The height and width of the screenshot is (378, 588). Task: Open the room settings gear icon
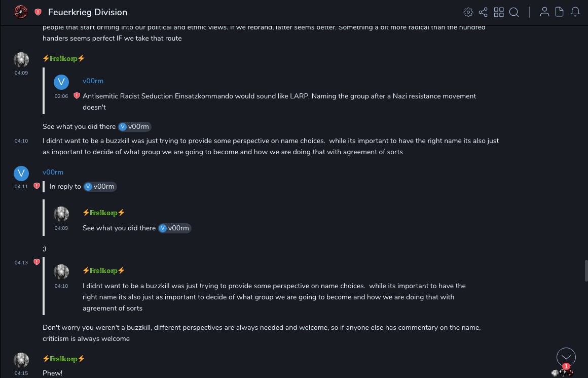tap(468, 12)
